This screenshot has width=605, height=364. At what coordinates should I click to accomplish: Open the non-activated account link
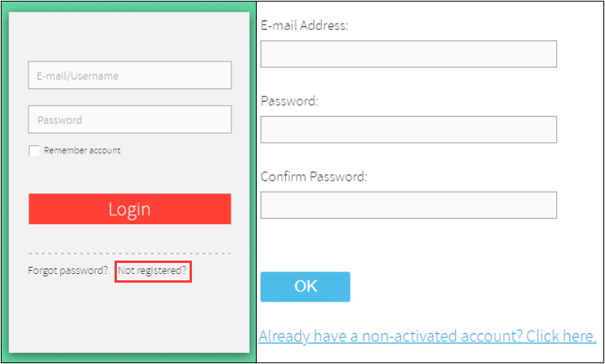[x=427, y=336]
